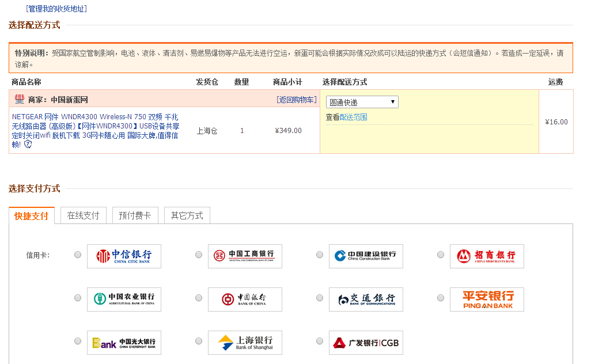The image size is (591, 364).
Task: Click the China CITIC Bank logo
Action: [x=124, y=256]
